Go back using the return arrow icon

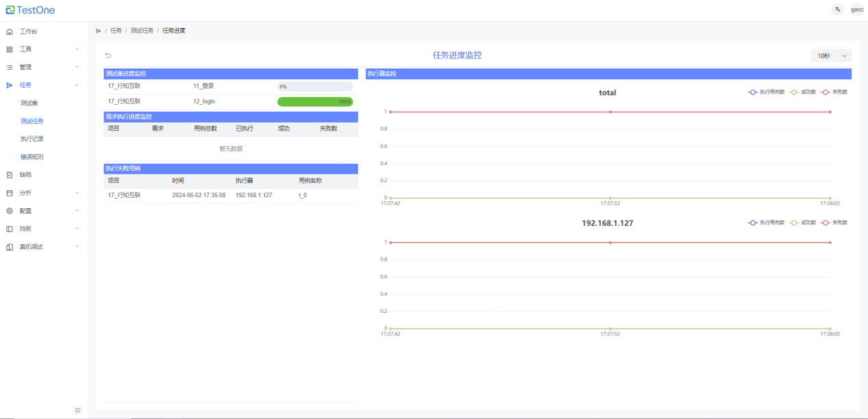coord(107,55)
